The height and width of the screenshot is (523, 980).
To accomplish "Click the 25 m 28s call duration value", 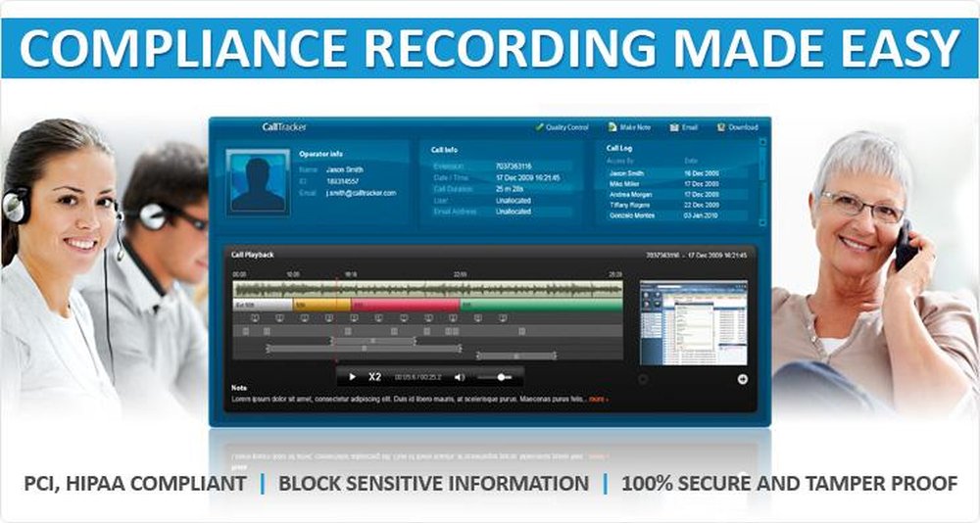I will [x=510, y=189].
